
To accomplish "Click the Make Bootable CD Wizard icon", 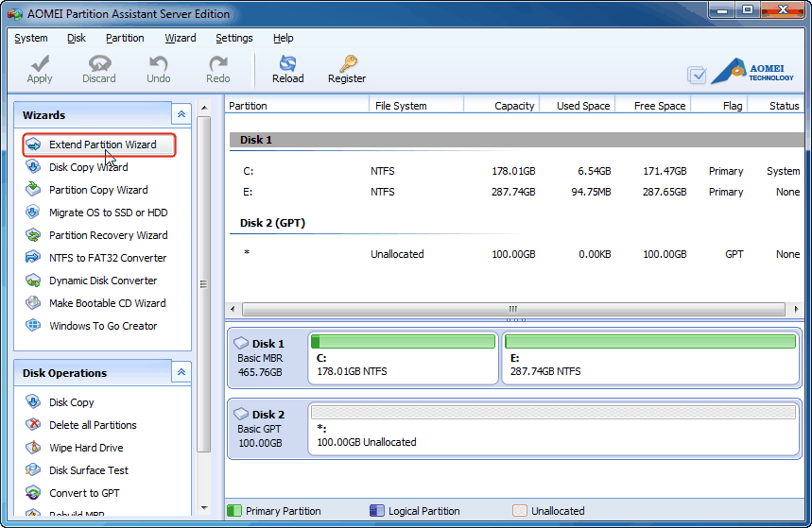I will (33, 303).
